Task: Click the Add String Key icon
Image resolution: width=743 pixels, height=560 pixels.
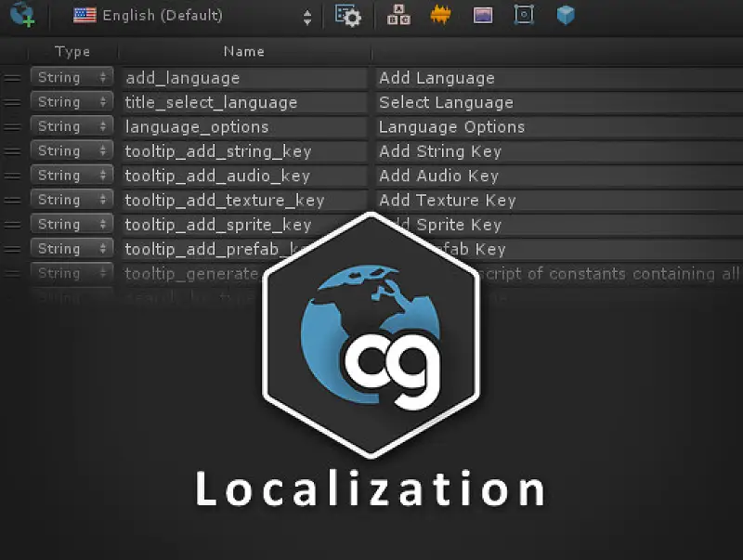Action: coord(398,15)
